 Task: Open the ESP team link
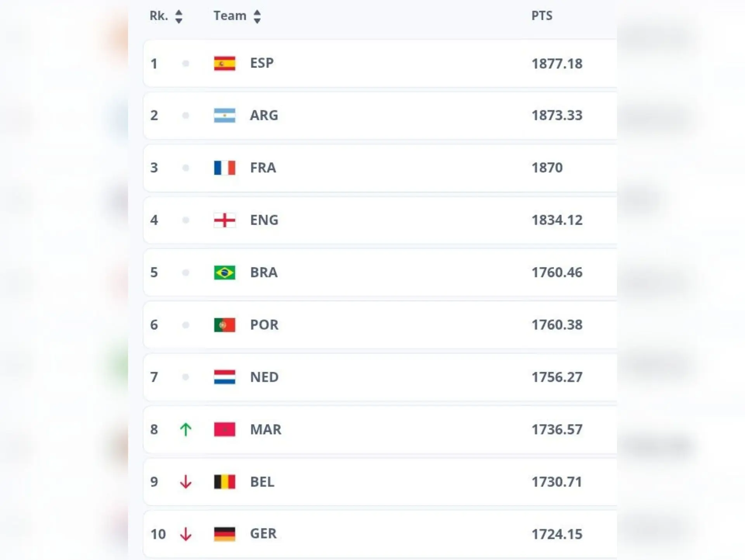click(262, 63)
